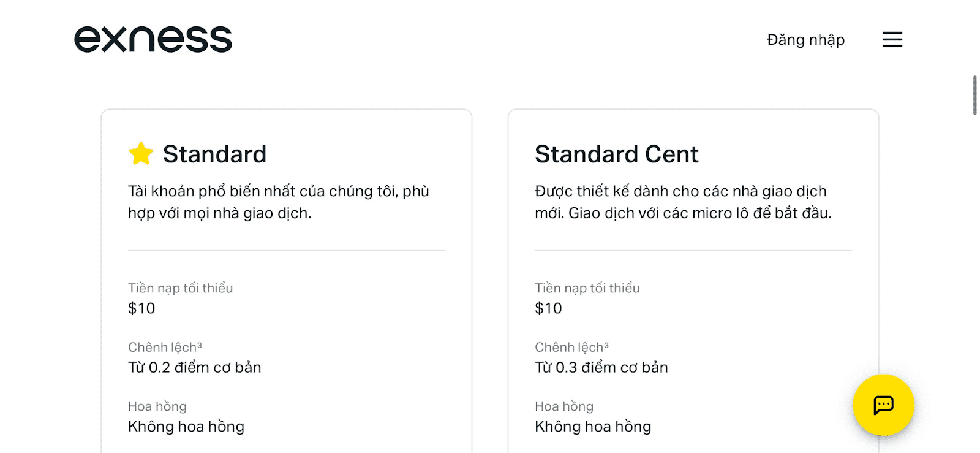
Task: Click the Standard account description paragraph
Action: (279, 202)
